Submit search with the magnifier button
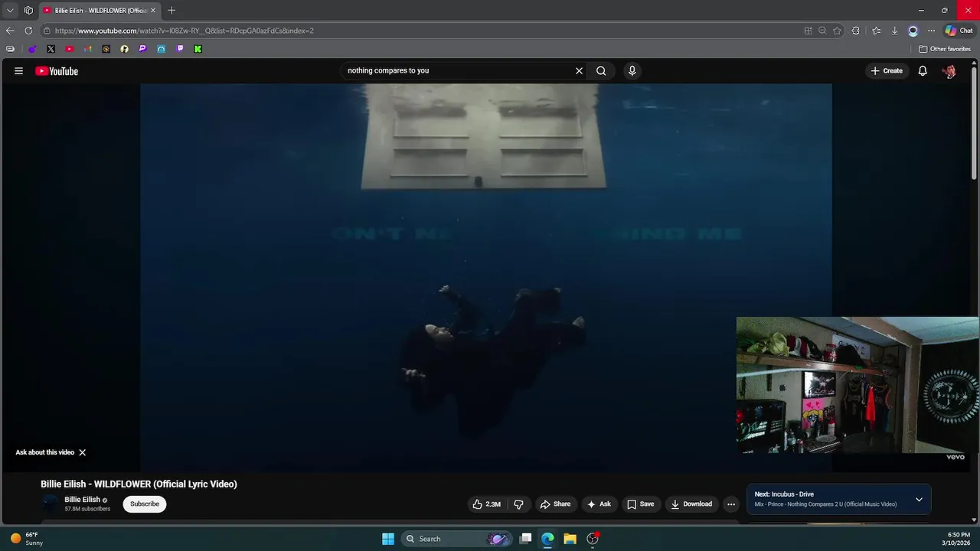 [x=601, y=70]
